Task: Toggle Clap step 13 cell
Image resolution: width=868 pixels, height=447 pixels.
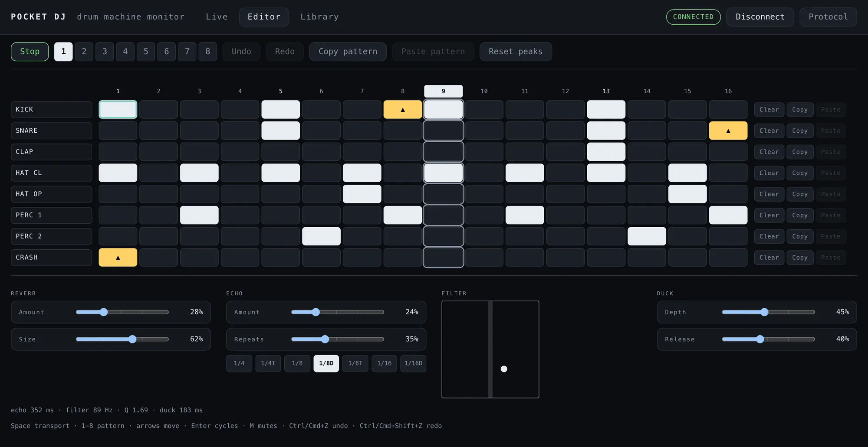Action: 606,152
